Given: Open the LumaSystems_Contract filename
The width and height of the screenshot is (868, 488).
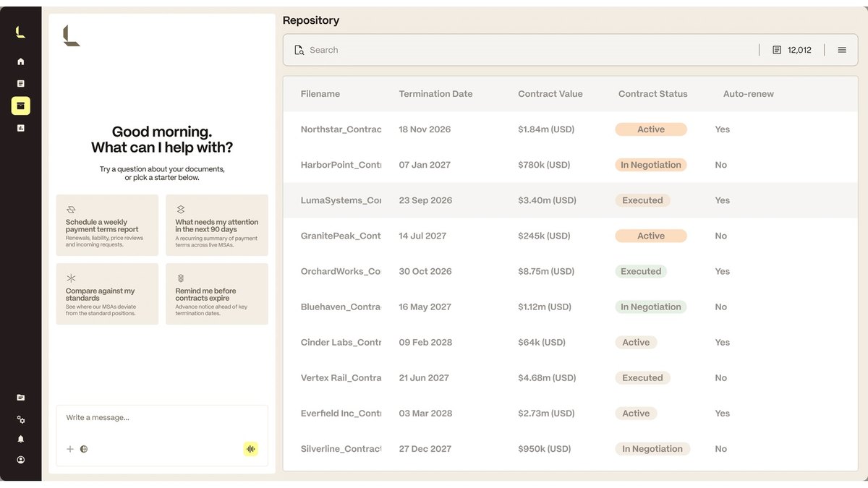Looking at the screenshot, I should 341,200.
